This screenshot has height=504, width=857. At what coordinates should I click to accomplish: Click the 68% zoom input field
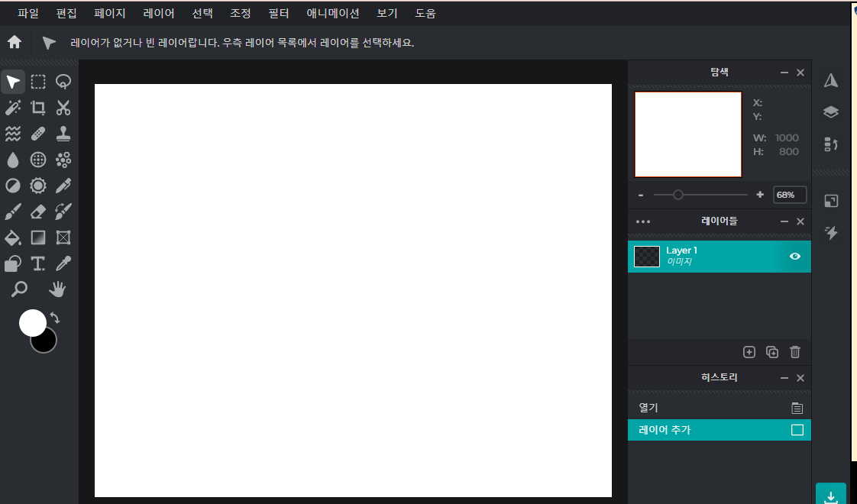point(790,195)
